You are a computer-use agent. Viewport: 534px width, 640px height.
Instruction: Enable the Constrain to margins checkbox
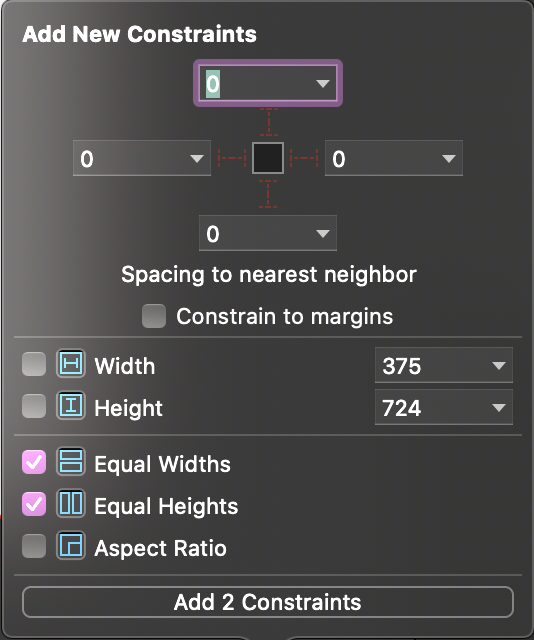click(x=154, y=316)
